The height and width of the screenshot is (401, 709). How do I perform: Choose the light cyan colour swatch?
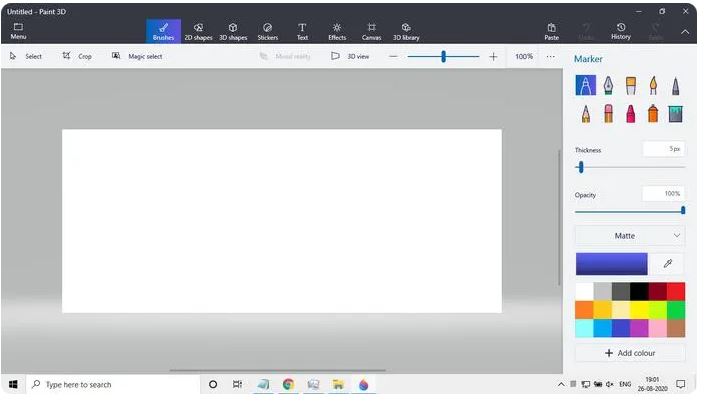(584, 328)
